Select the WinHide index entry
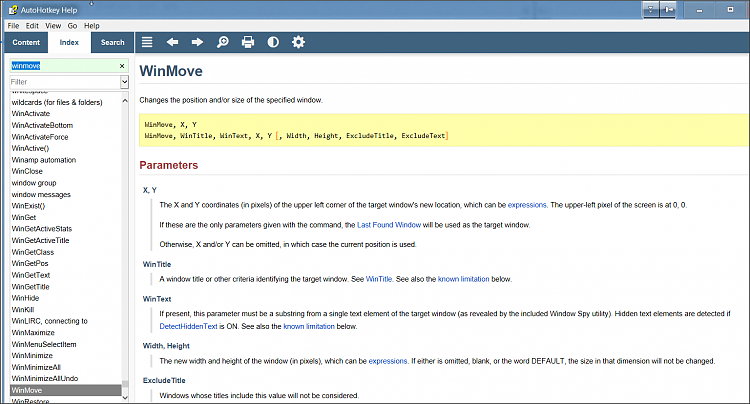Screen dimensions: 750x404 [x=25, y=298]
